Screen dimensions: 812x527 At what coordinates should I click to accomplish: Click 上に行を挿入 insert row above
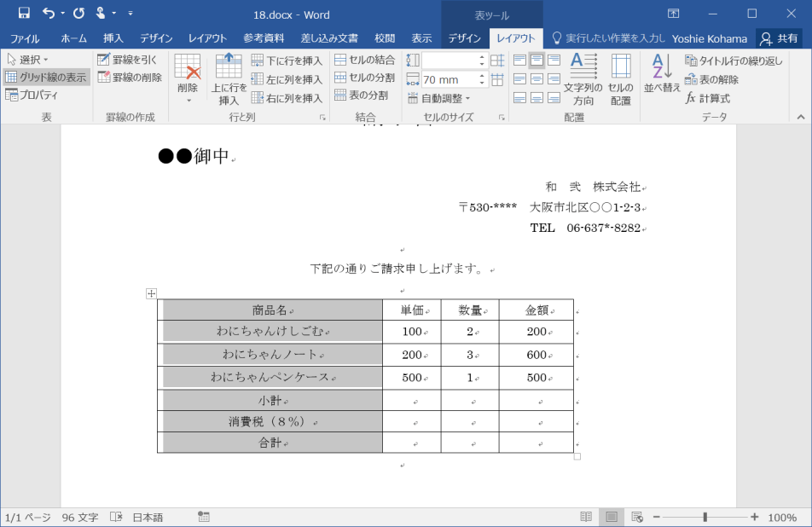(229, 78)
